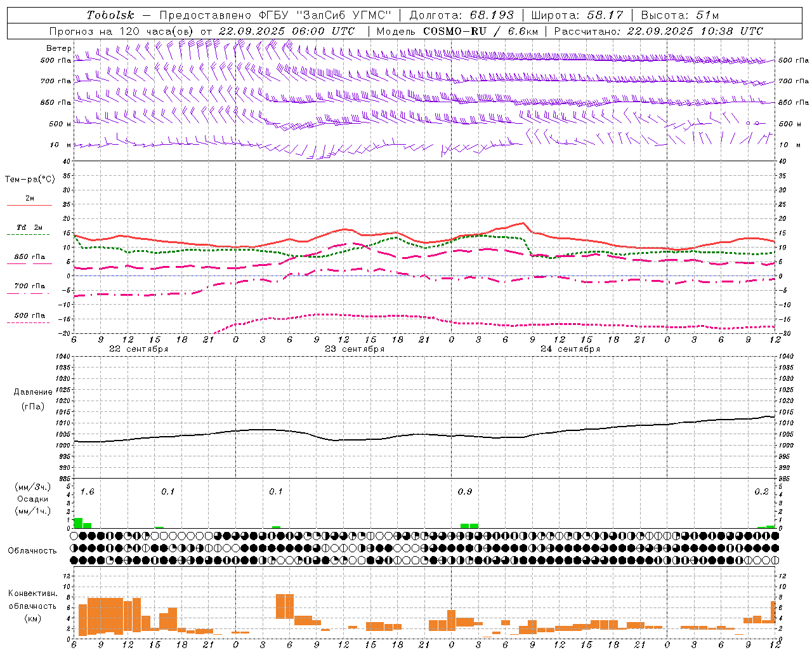812x650 pixels.
Task: Click the 1.6 precipitation total value
Action: pos(88,492)
